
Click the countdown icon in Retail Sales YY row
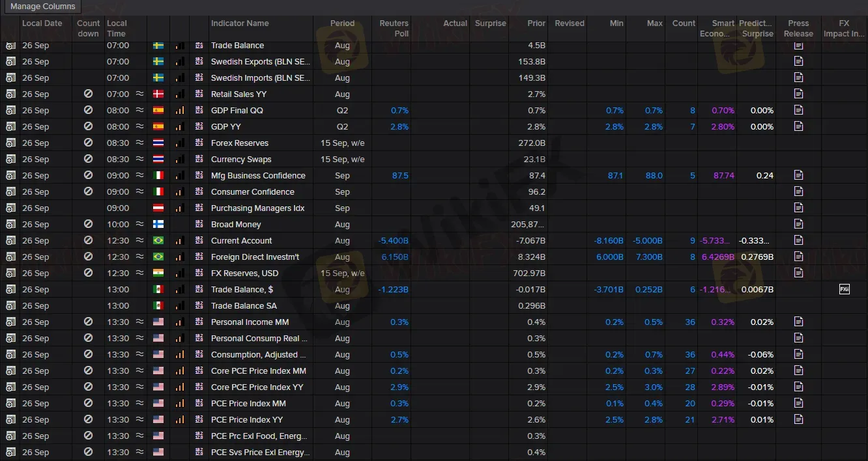88,94
